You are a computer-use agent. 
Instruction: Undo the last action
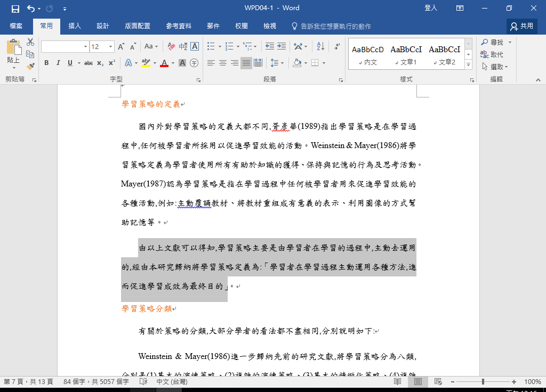point(31,9)
